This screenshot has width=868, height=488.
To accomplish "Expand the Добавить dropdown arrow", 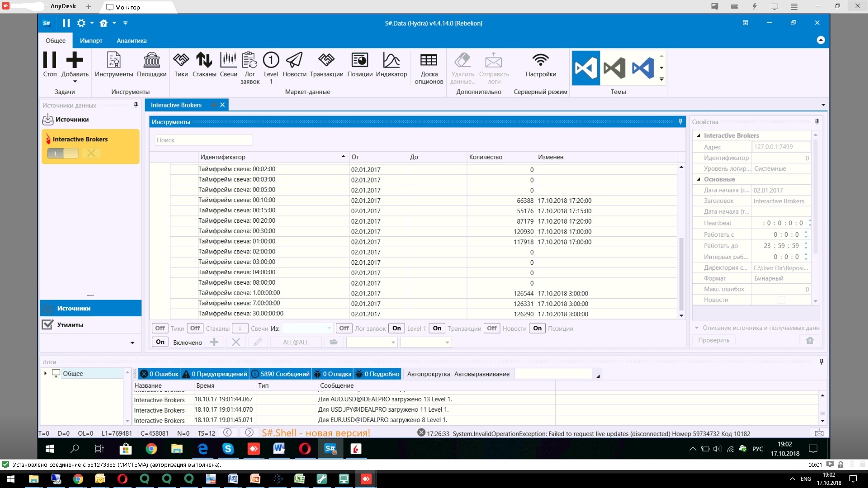I will coord(75,82).
